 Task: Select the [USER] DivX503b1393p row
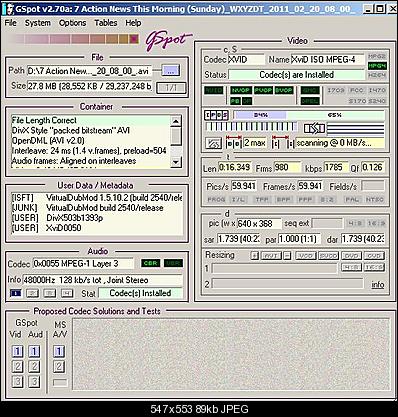(x=57, y=218)
